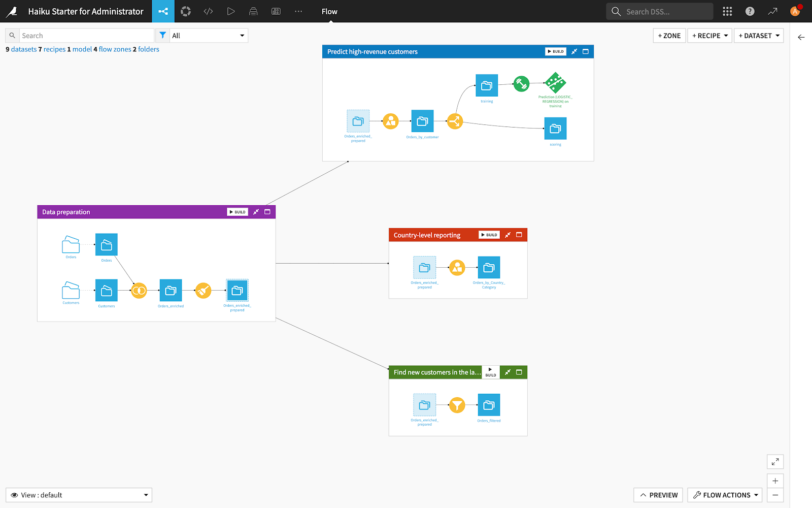Click the Flow tab label

[x=329, y=11]
